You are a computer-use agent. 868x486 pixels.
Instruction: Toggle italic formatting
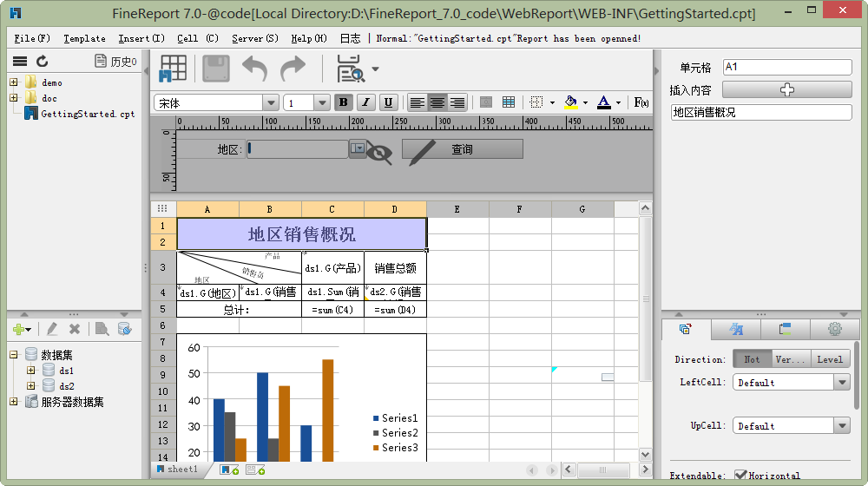365,102
